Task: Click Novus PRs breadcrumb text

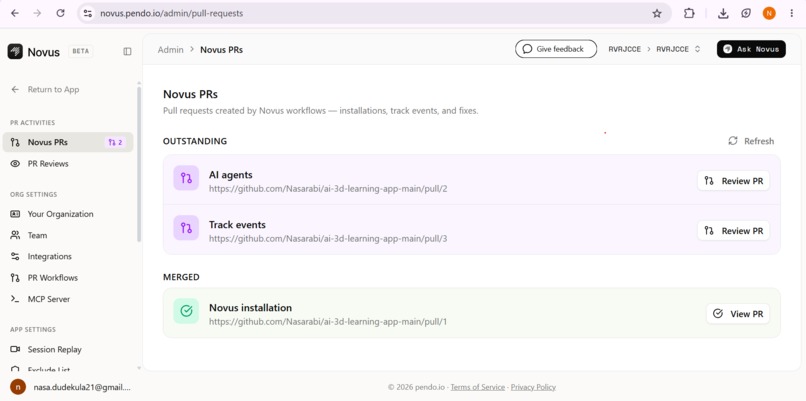Action: [x=222, y=50]
